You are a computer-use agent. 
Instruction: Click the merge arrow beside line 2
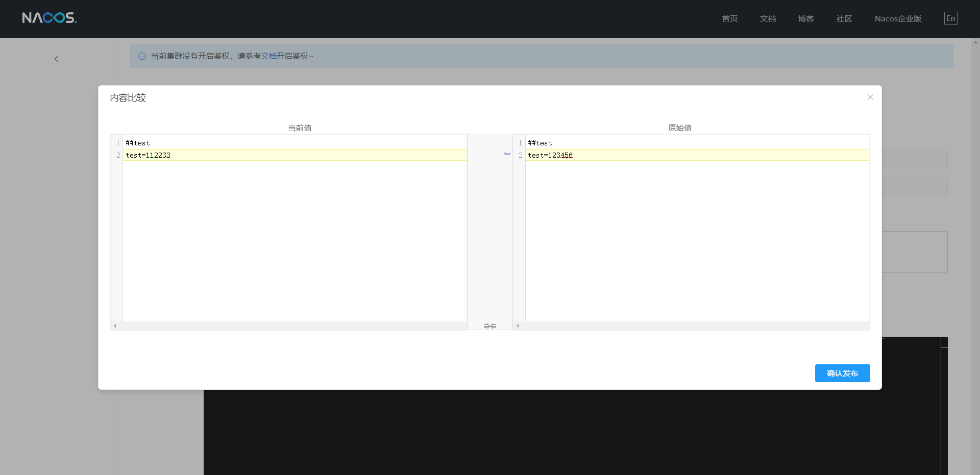(x=507, y=154)
